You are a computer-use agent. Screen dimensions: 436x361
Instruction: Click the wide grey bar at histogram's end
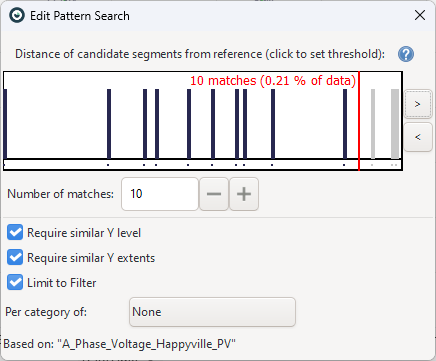click(x=395, y=124)
